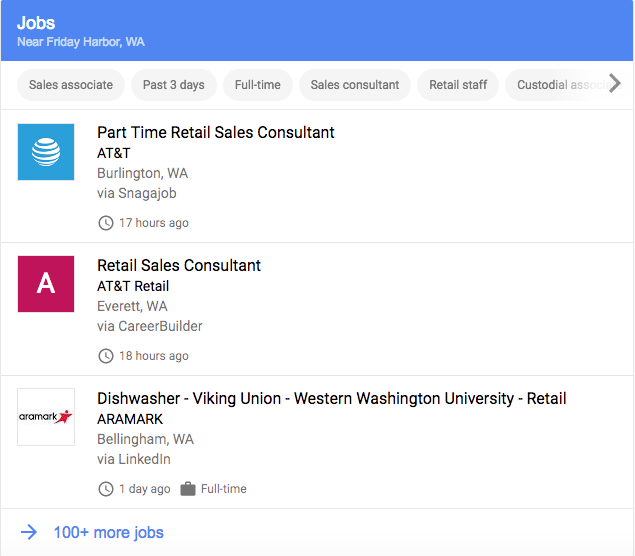Open '100+ more jobs' link
The width and height of the screenshot is (635, 556).
click(109, 533)
